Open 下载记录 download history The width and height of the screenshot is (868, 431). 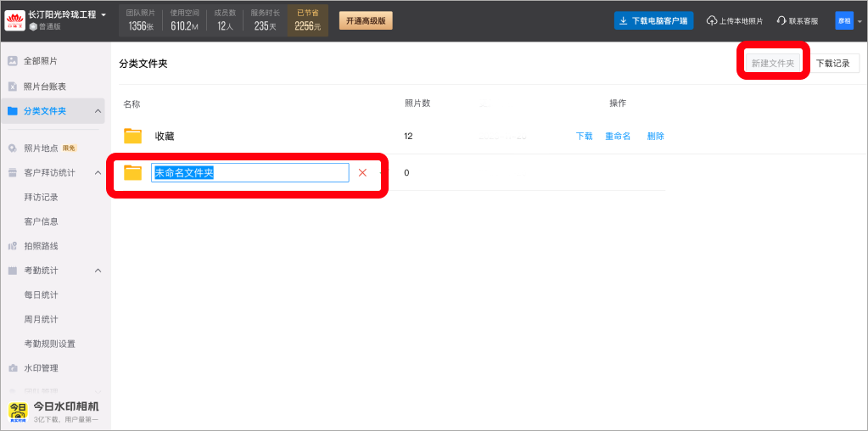pyautogui.click(x=832, y=63)
